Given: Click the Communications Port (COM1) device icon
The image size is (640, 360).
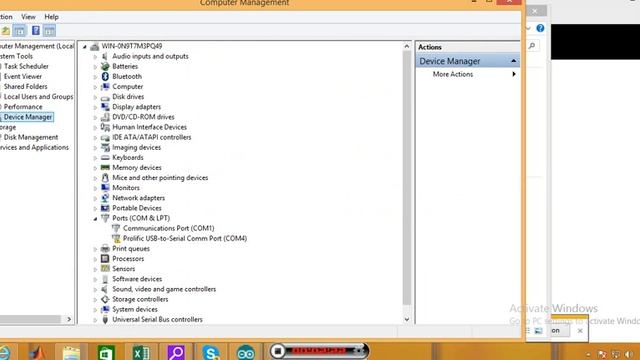Looking at the screenshot, I should coord(116,228).
